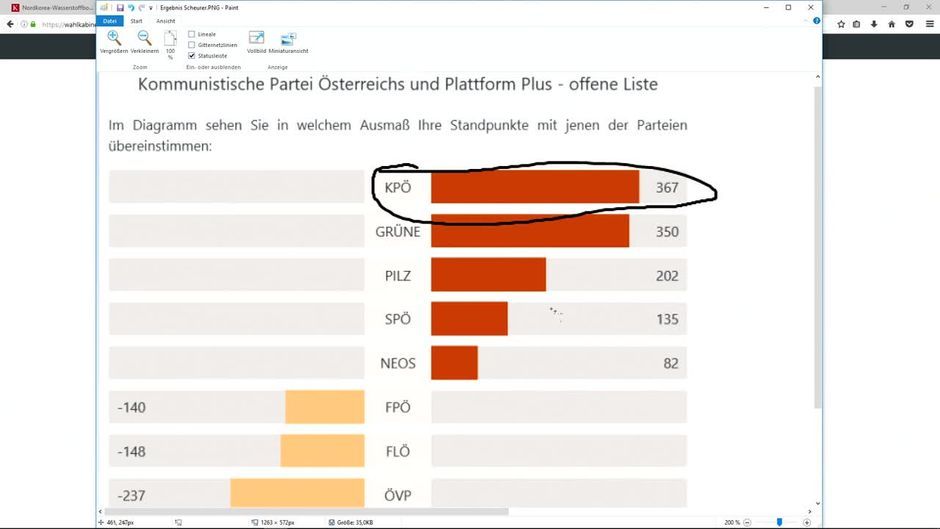The image size is (940, 529).
Task: Click the save icon in quick access toolbar
Action: point(120,7)
